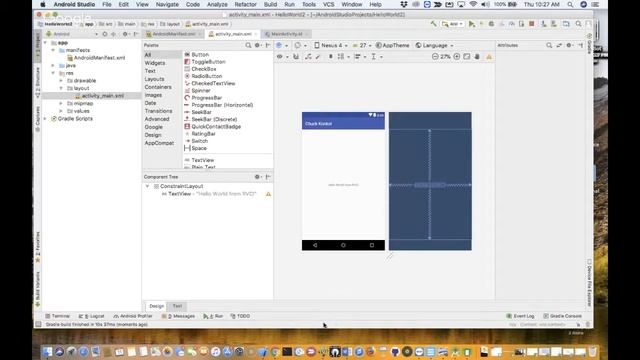Click Zoom to Fit Screen icon

click(x=467, y=57)
